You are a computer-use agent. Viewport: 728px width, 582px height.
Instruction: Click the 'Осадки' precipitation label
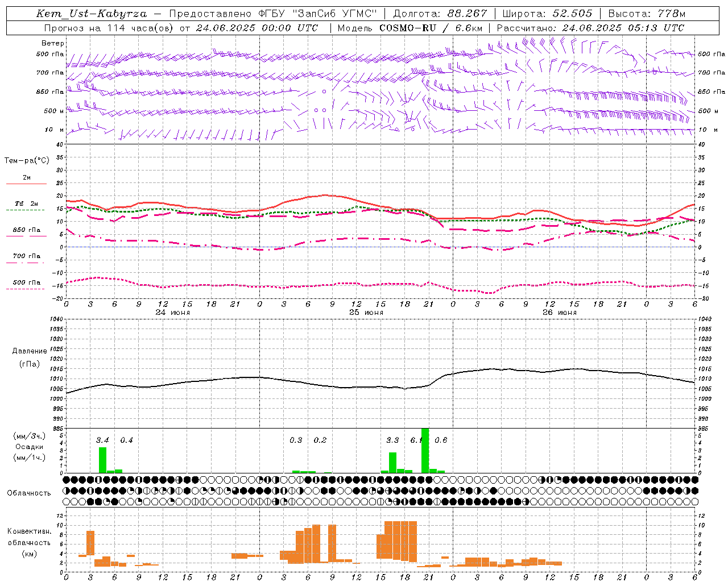click(x=29, y=447)
